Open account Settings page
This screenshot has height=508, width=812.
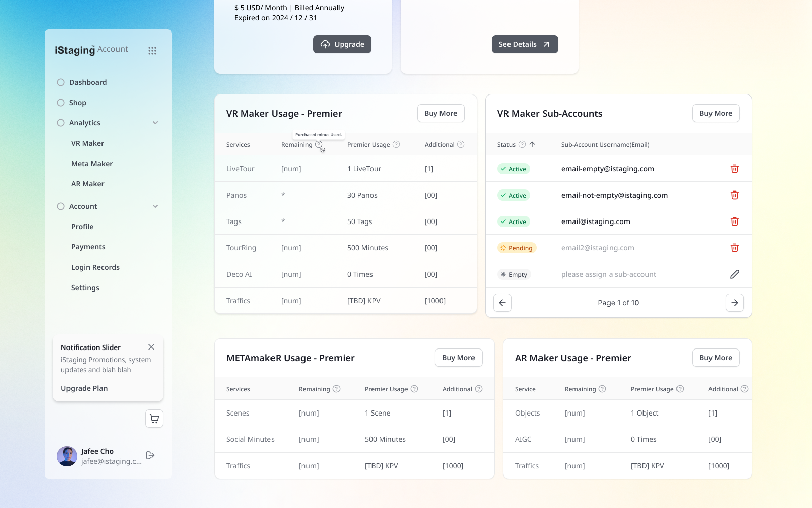pos(85,288)
